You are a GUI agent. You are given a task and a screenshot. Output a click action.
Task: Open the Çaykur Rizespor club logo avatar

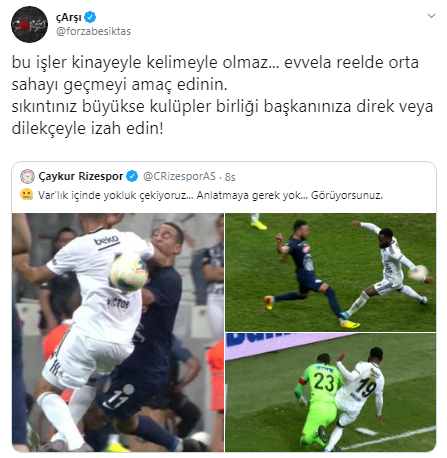point(27,176)
